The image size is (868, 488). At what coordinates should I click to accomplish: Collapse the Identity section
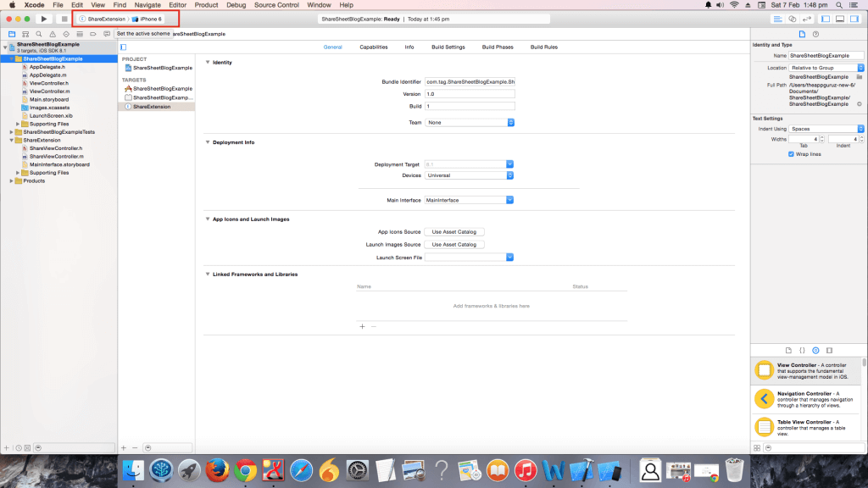208,63
